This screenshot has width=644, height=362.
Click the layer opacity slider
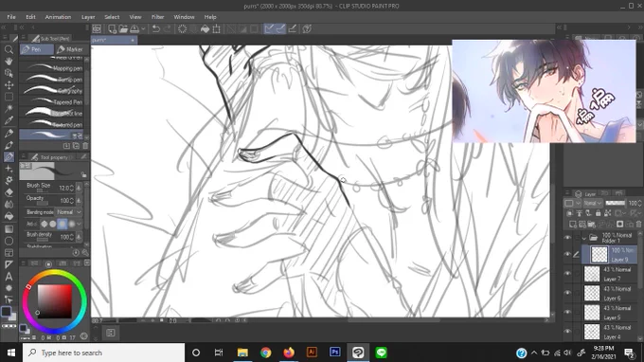point(616,203)
